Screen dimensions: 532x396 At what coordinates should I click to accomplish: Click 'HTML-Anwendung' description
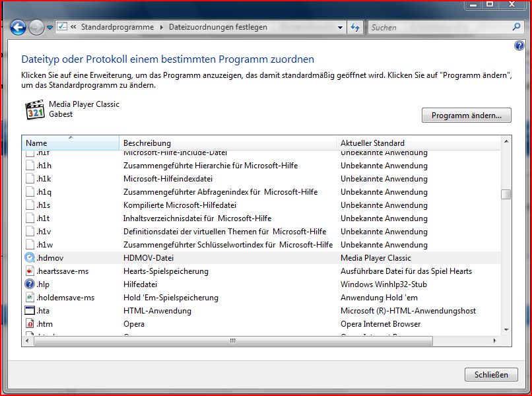point(158,311)
